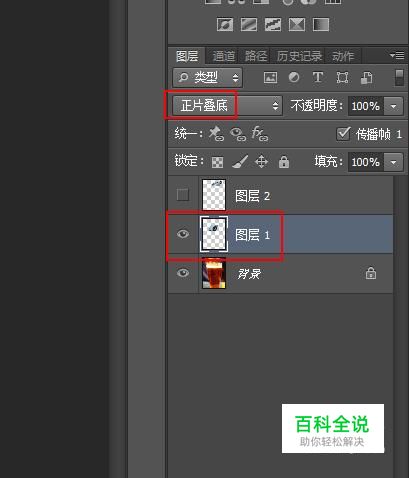Hide the 图层 1 layer
This screenshot has width=409, height=478.
(183, 234)
